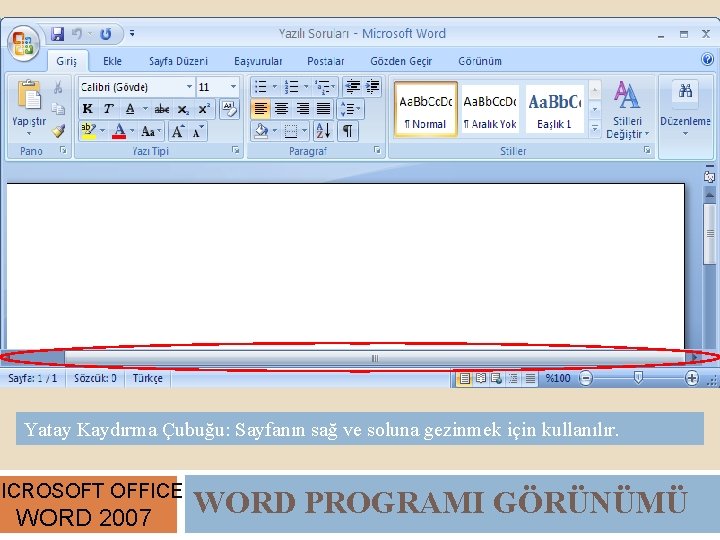
Task: Save document with the floppy disk icon
Action: pyautogui.click(x=57, y=34)
